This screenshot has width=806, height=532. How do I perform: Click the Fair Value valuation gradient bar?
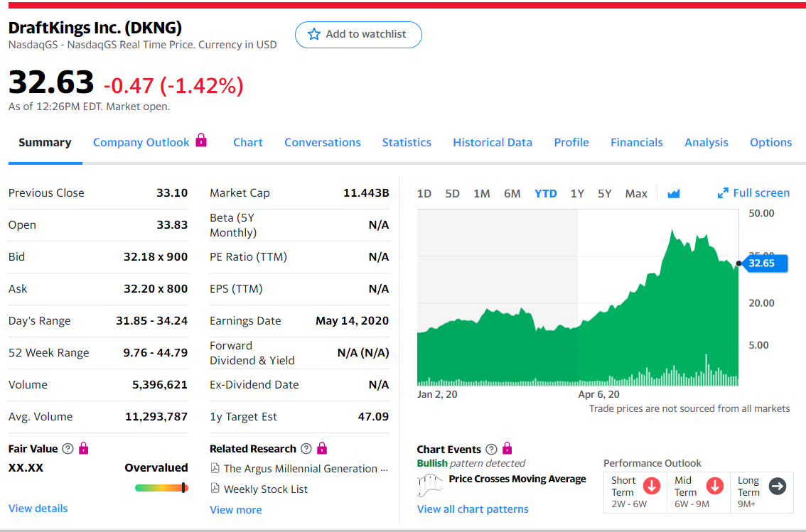point(161,488)
